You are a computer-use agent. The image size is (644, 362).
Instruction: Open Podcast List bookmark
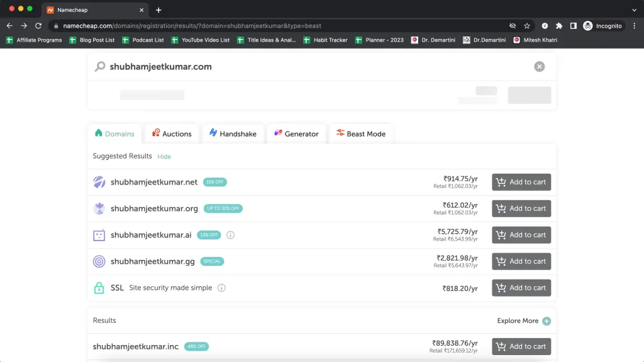(x=143, y=40)
